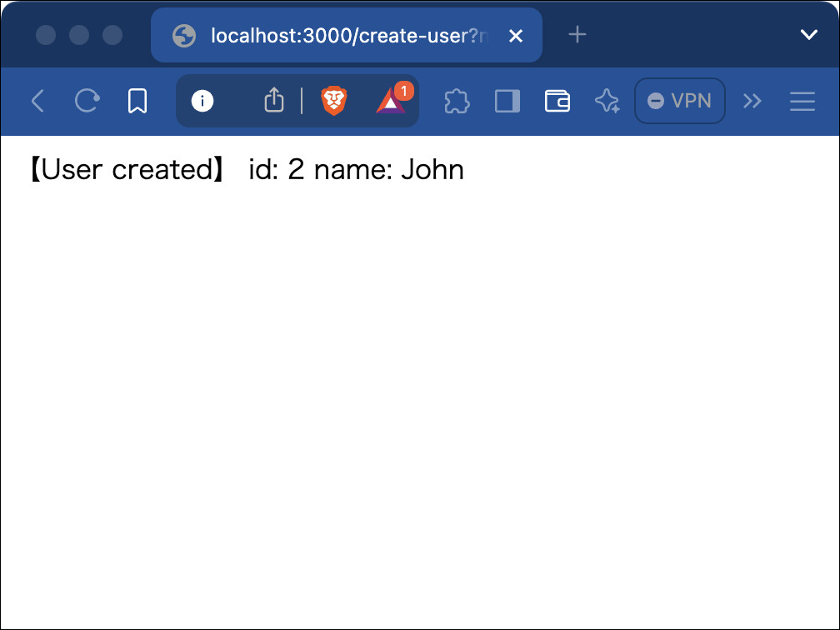The height and width of the screenshot is (630, 840).
Task: Open Brave Rewards triangle icon
Action: tap(392, 99)
